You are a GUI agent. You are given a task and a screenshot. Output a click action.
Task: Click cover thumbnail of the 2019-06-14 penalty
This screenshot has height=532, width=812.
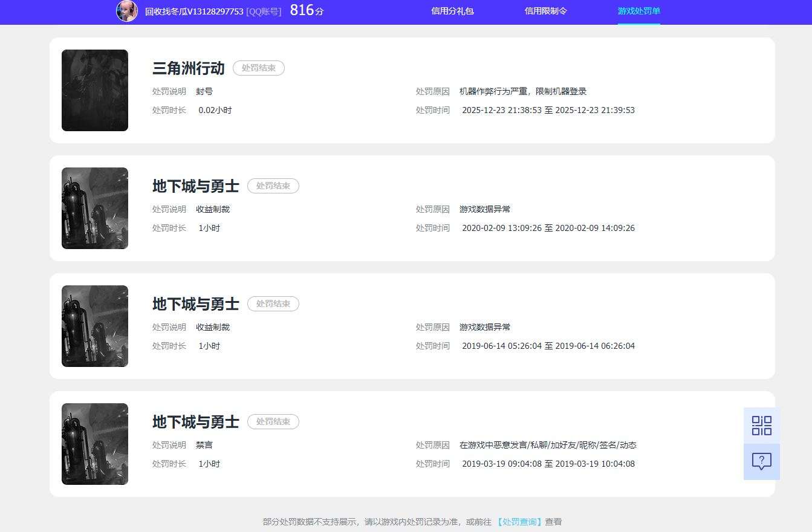click(95, 326)
